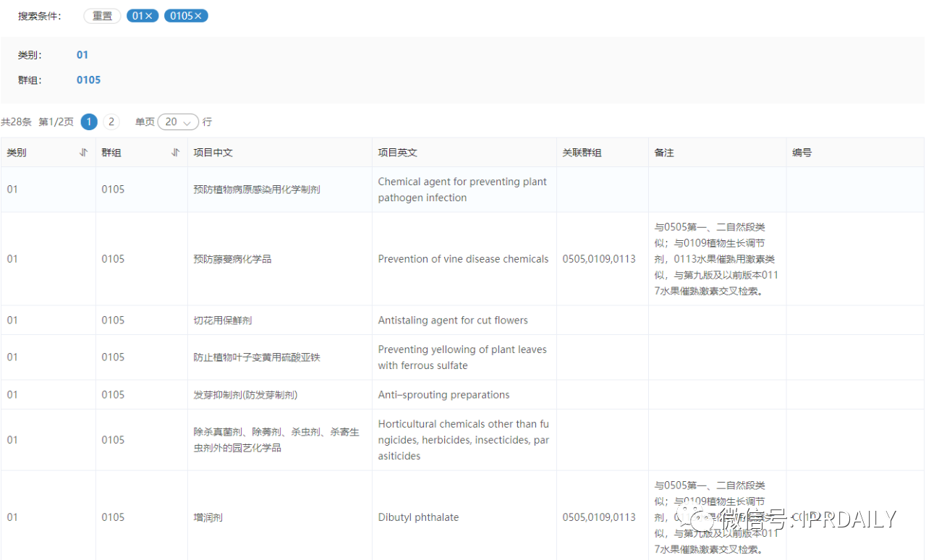Go to page 2 of results
Screen dimensions: 926x560
(x=111, y=122)
